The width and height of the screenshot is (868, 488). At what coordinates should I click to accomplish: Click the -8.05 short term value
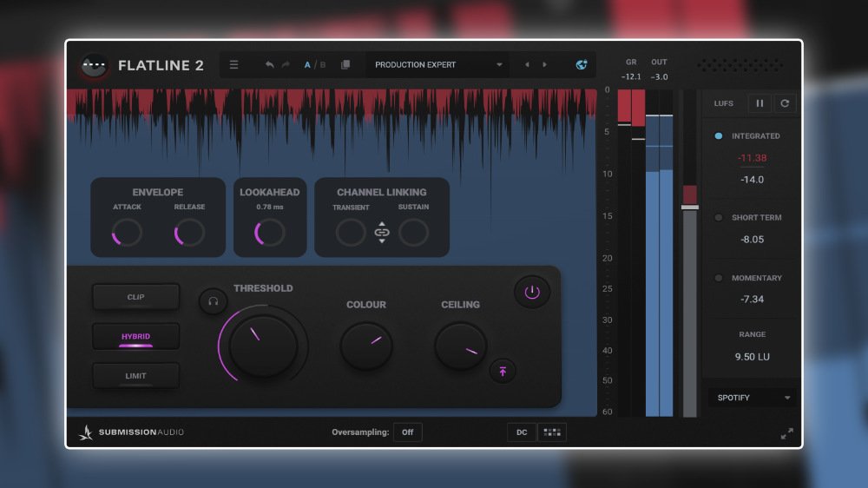point(752,240)
